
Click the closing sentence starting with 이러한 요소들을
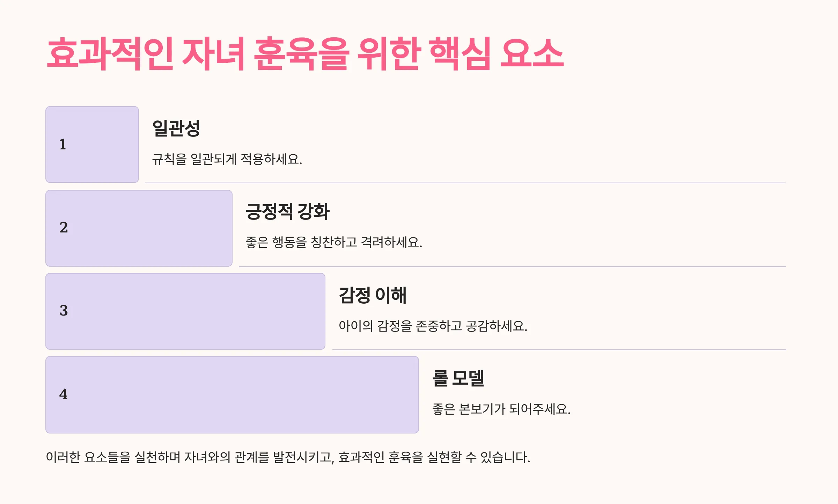point(288,457)
